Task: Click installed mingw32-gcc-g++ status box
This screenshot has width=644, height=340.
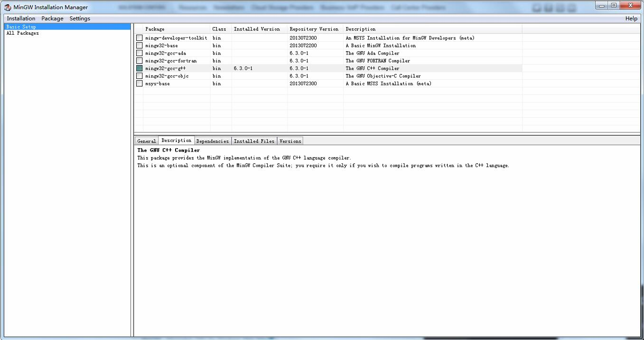Action: coord(140,68)
